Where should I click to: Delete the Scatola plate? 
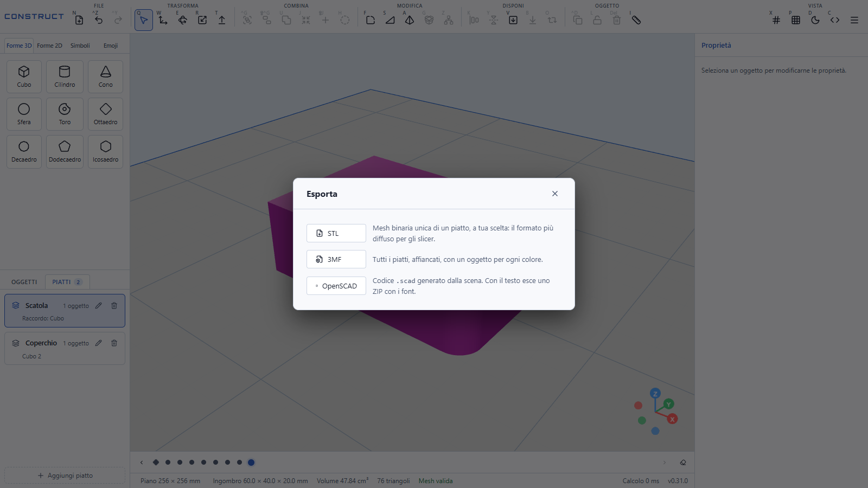(x=114, y=305)
